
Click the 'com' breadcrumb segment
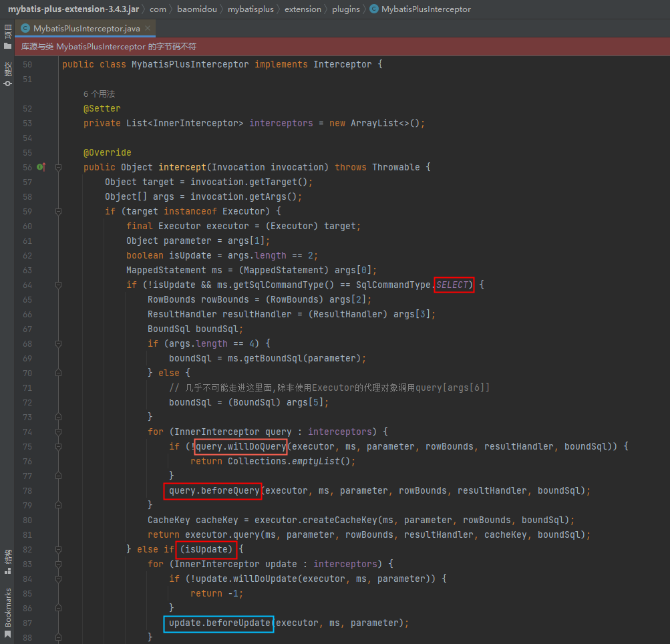(158, 9)
